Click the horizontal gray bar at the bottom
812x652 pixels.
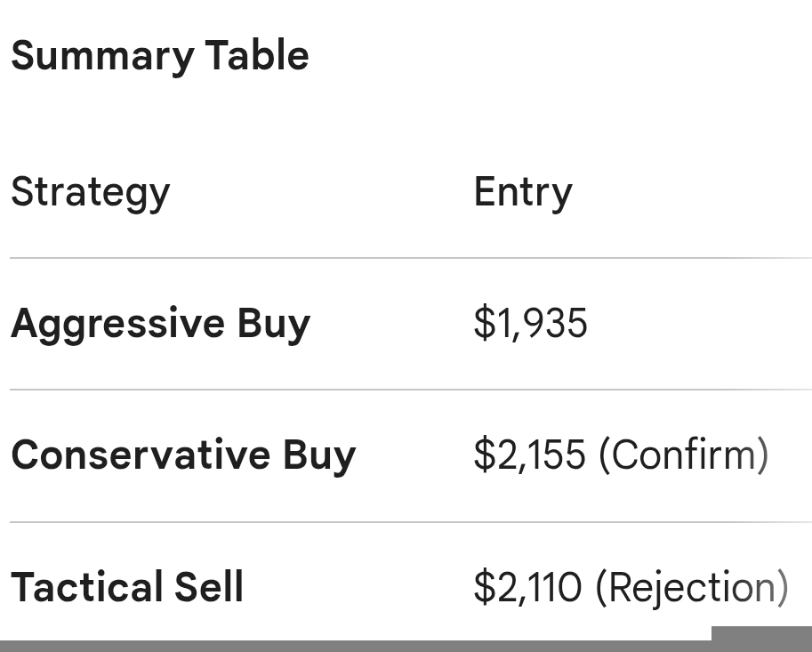(x=356, y=646)
